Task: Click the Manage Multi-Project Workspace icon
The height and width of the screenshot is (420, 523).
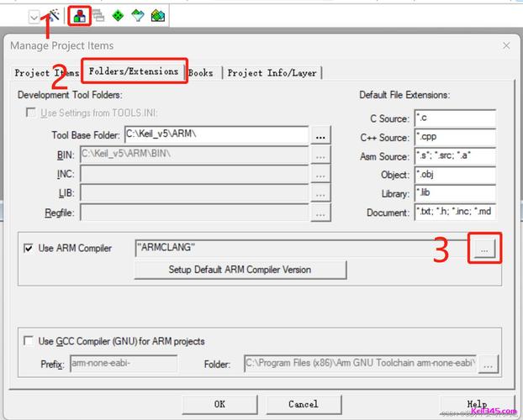Action: click(98, 15)
